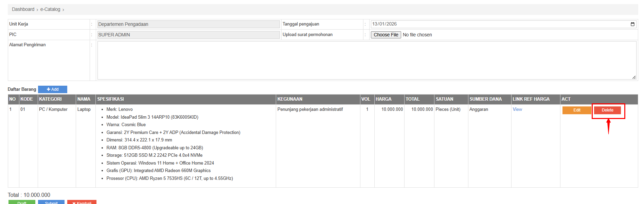The height and width of the screenshot is (204, 644).
Task: Click the HARGA column header
Action: (383, 99)
